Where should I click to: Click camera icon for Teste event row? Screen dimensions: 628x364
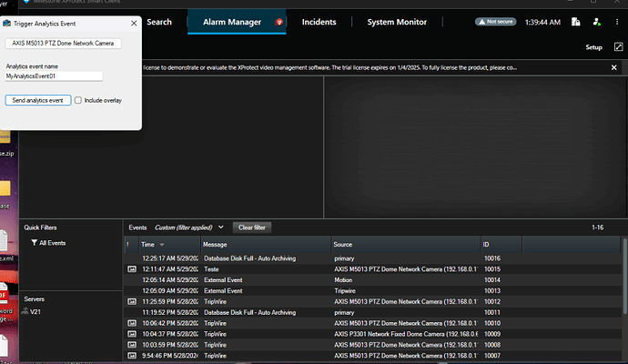click(x=132, y=269)
